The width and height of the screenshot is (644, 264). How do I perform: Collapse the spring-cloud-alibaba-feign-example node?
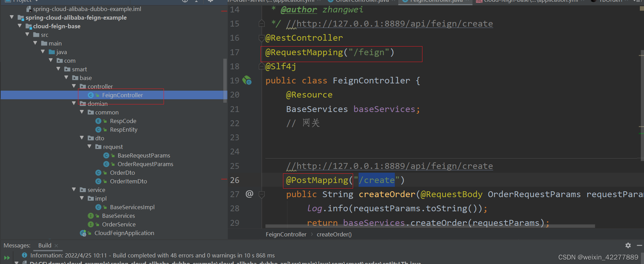[12, 17]
